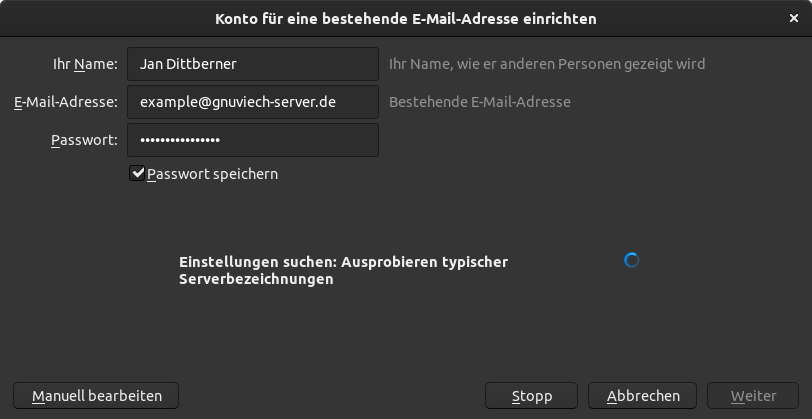Focus the Ihr Name input field
Screen dimensions: 812x419
(253, 64)
